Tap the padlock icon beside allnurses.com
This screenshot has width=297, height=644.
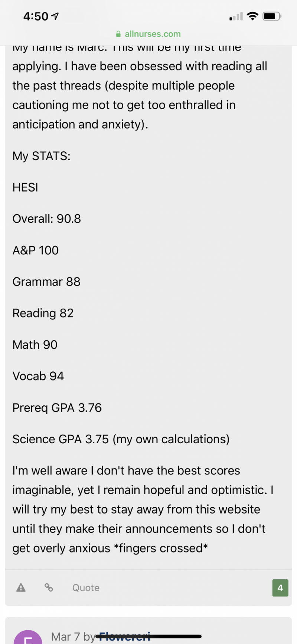tap(118, 34)
